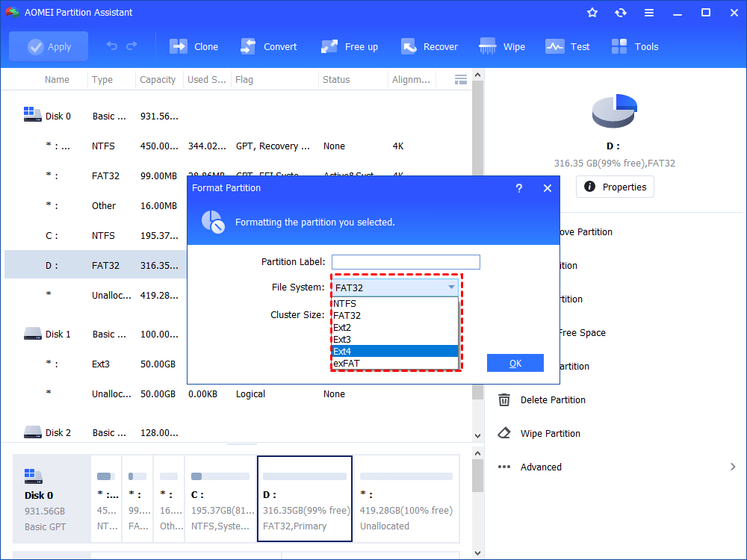Open Properties for partition D
Screen dimensions: 747x560
click(x=615, y=187)
